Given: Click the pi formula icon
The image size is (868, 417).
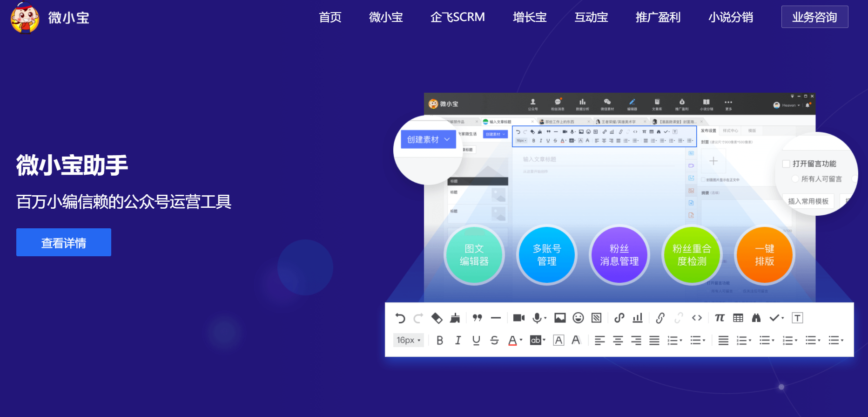Looking at the screenshot, I should (x=720, y=318).
